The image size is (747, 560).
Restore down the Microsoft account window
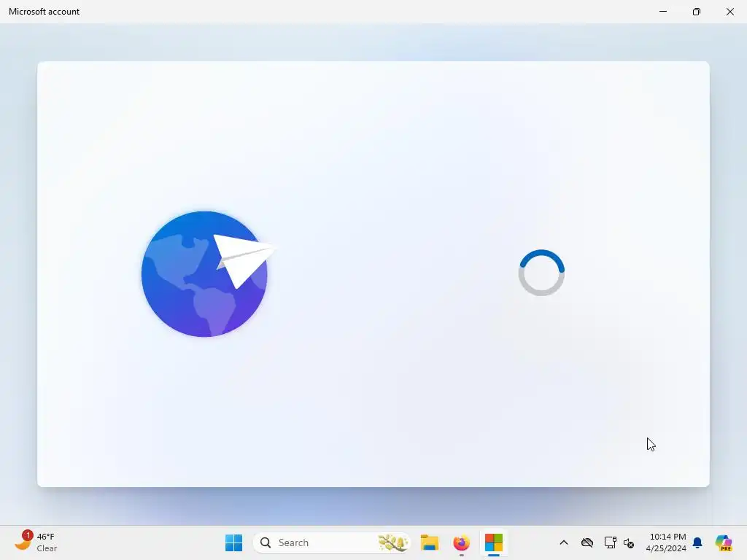click(697, 12)
